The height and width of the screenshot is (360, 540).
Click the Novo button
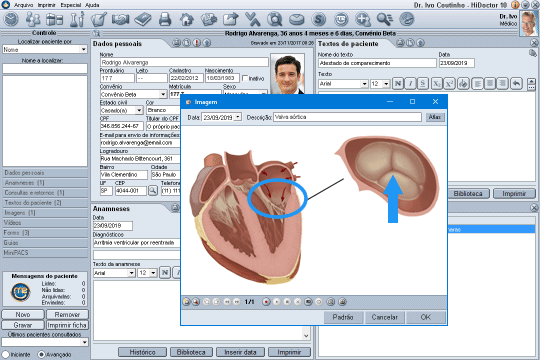(23, 315)
